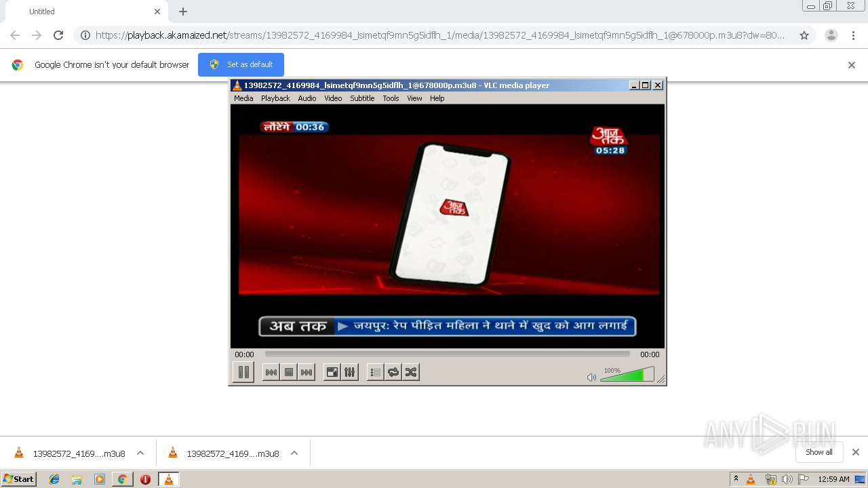Click the remaining time label in VLC
868x488 pixels.
point(650,354)
